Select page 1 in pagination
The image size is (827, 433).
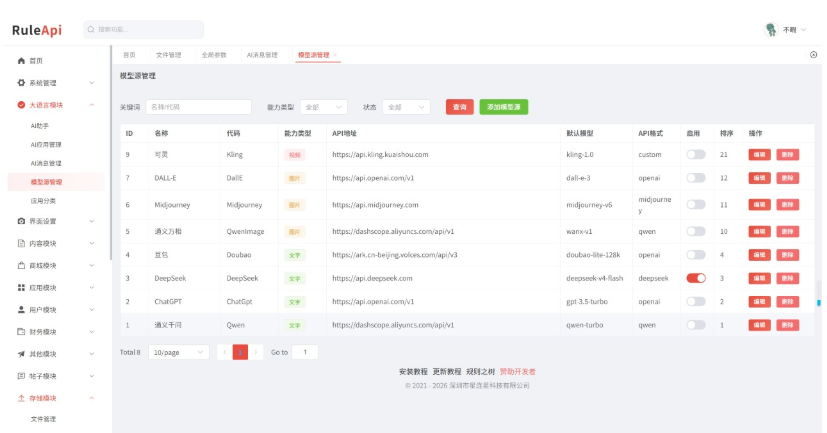click(x=240, y=352)
